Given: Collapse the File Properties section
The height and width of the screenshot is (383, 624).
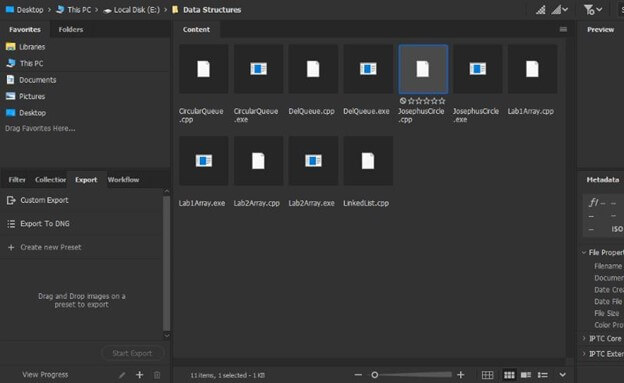Looking at the screenshot, I should tap(584, 252).
